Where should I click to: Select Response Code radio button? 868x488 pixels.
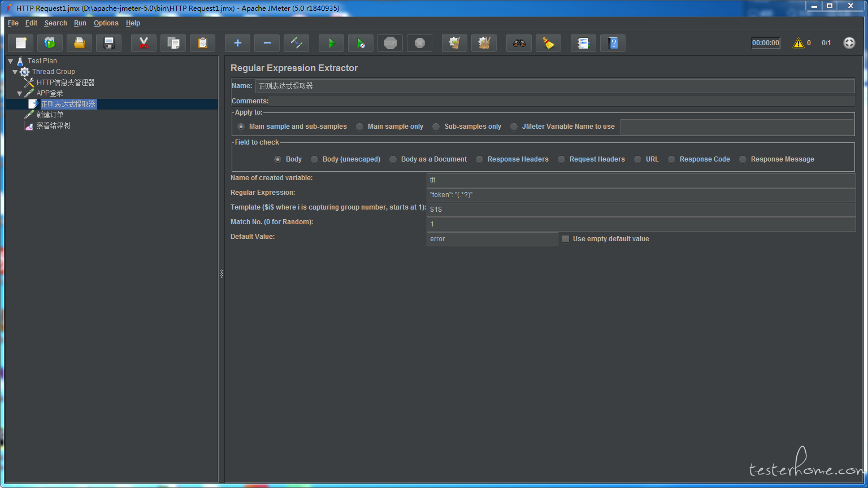(671, 159)
